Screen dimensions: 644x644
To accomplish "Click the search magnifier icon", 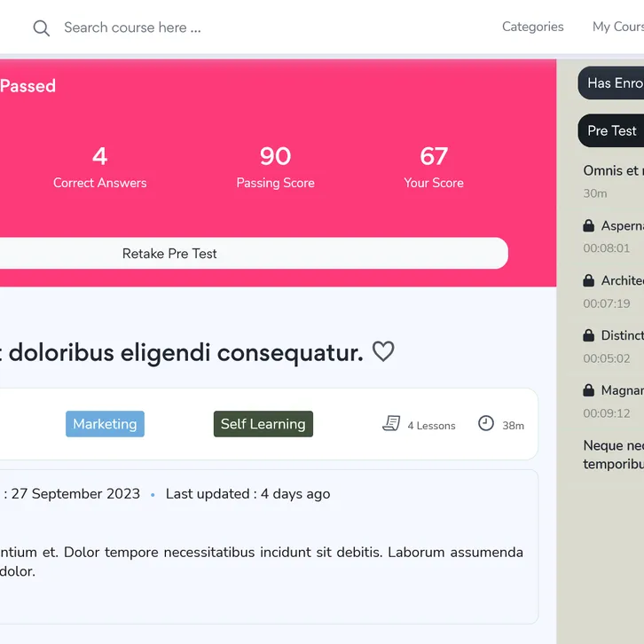I will tap(42, 28).
